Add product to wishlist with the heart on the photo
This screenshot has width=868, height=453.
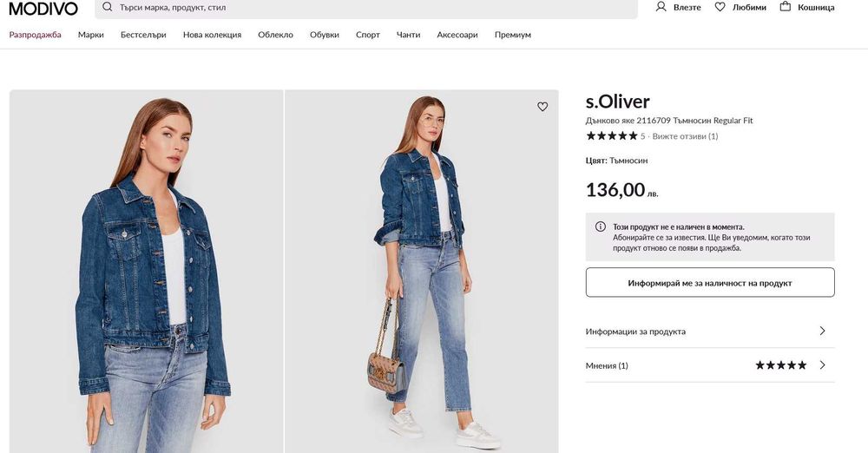coord(542,107)
